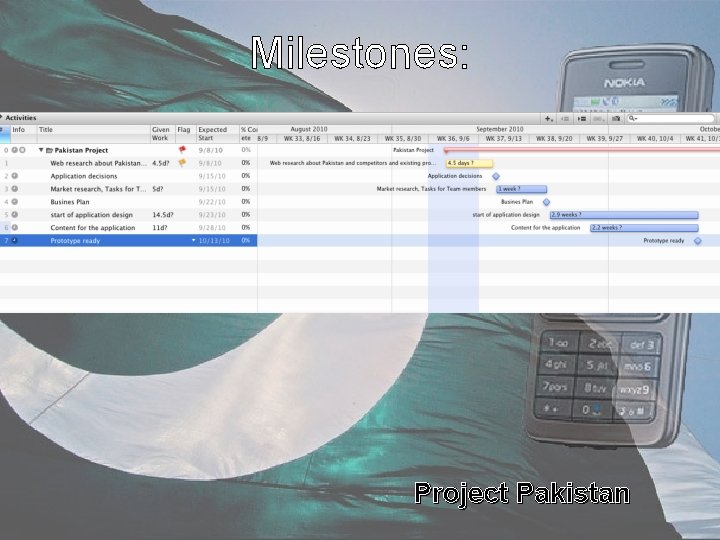This screenshot has height=540, width=720.
Task: Click the 'August 2010' month header
Action: (x=309, y=129)
